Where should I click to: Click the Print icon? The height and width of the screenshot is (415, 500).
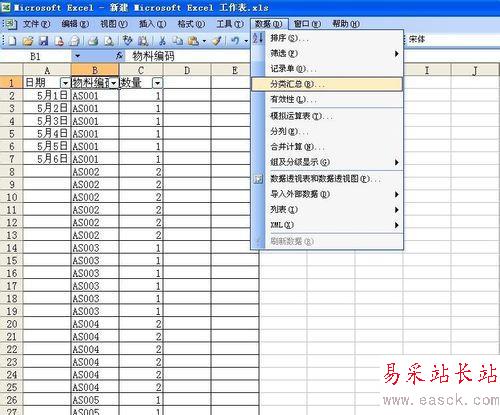(93, 41)
